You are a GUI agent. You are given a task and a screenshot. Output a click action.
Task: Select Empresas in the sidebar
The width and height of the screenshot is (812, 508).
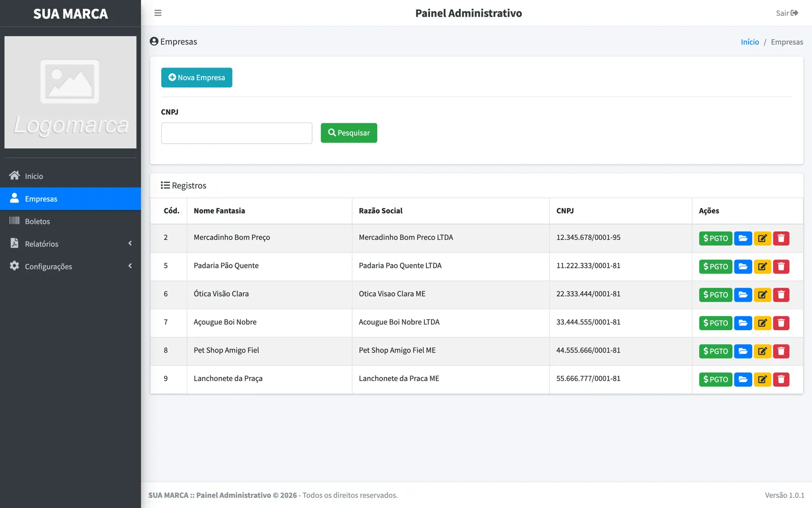click(x=71, y=199)
